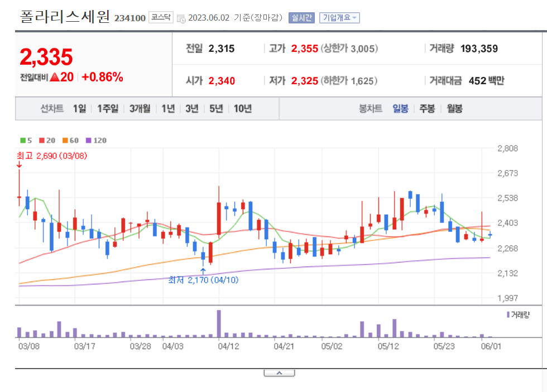Click the green 5-day moving average swatch

[23, 141]
